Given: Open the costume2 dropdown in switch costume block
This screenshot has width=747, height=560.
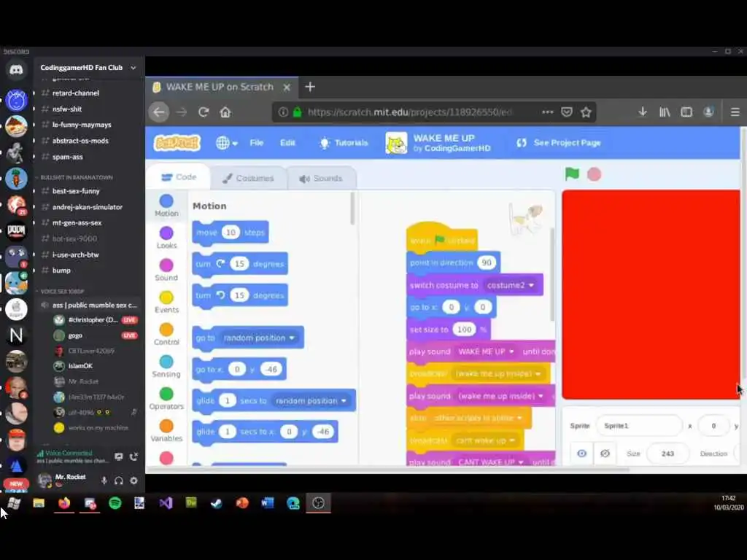Looking at the screenshot, I should [510, 285].
